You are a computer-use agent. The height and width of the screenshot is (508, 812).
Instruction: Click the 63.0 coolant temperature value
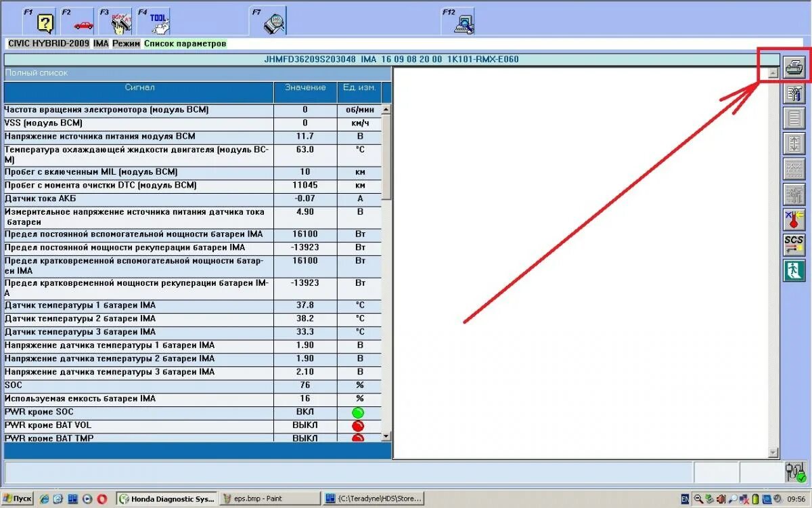pyautogui.click(x=305, y=154)
